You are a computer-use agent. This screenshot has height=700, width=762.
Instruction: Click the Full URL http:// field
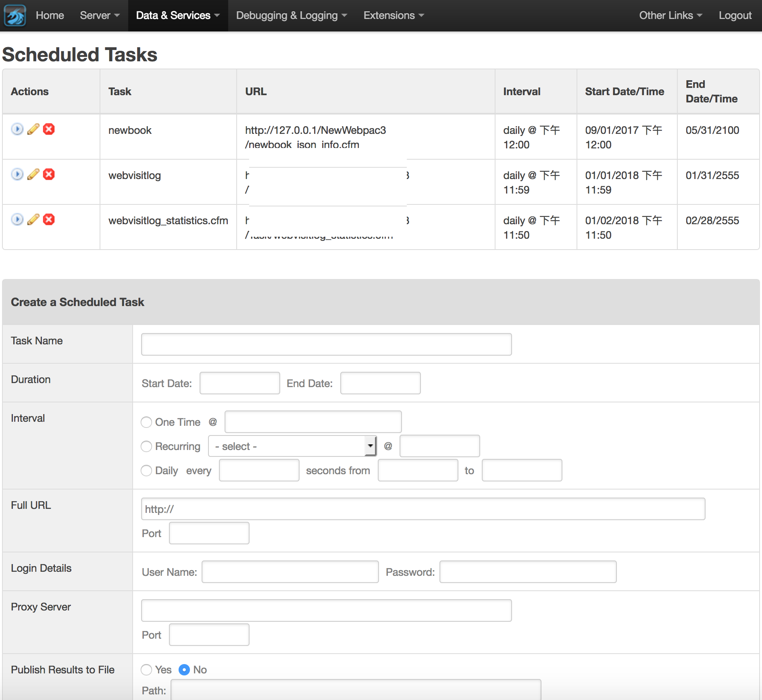(423, 509)
